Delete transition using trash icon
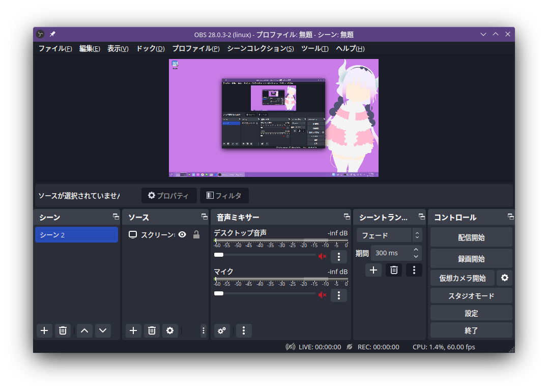The height and width of the screenshot is (392, 548). [394, 270]
